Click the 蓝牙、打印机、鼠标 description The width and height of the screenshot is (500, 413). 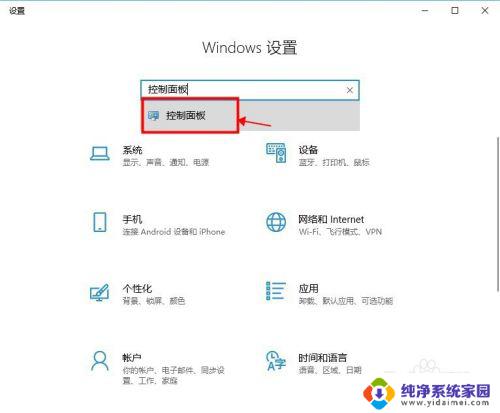click(x=334, y=162)
